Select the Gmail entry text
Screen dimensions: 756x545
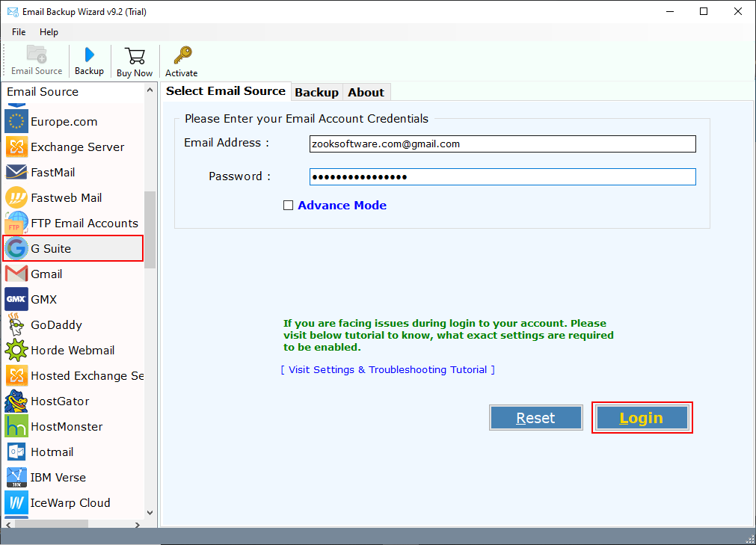(x=46, y=274)
